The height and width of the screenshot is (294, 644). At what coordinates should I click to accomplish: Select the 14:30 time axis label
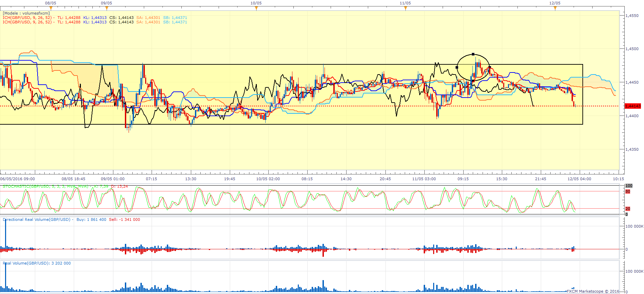pos(346,179)
